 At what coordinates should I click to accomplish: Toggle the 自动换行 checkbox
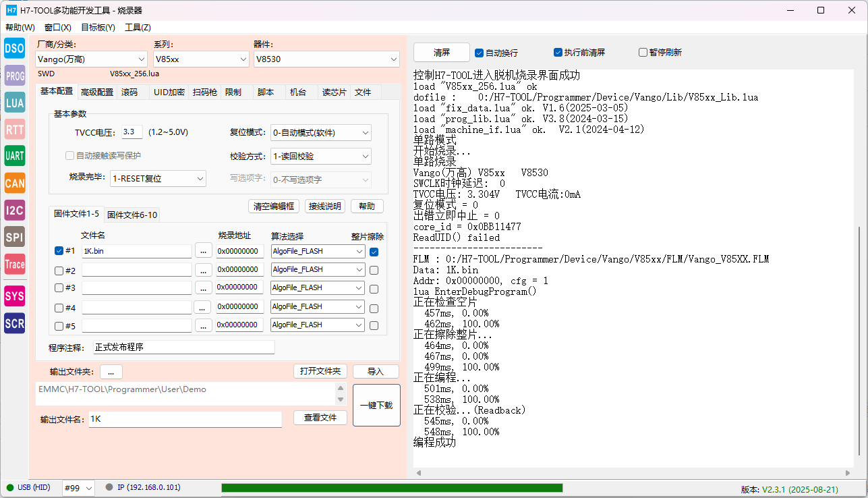coord(480,53)
